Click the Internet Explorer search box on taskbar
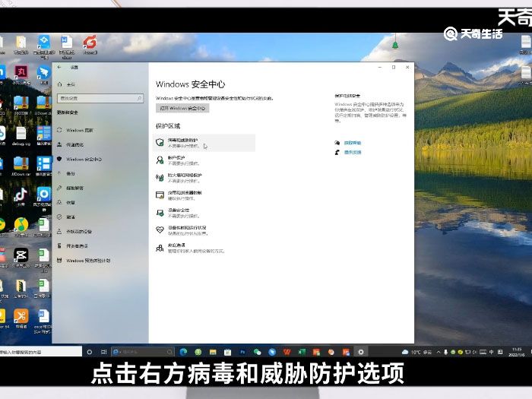This screenshot has width=532, height=399. click(143, 352)
